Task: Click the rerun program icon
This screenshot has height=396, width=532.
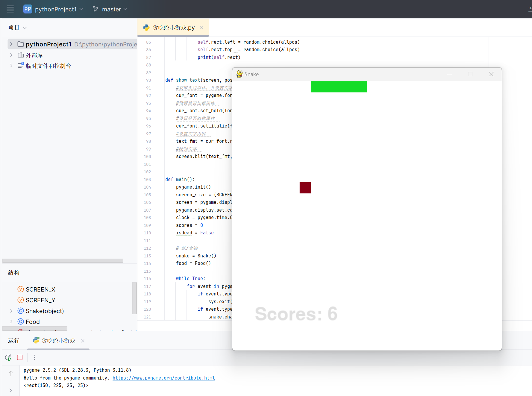Action: [8, 357]
